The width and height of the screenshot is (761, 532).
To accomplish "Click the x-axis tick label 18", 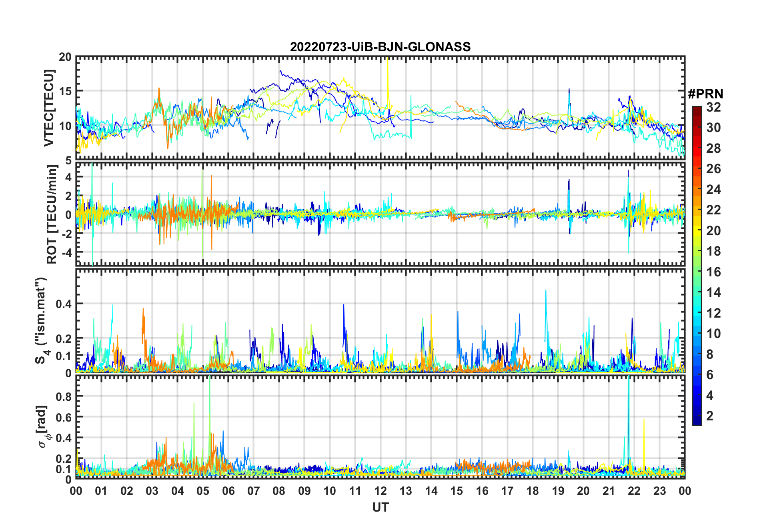I will (x=533, y=491).
